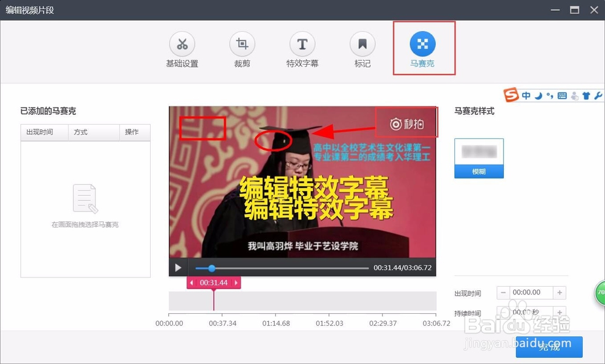The height and width of the screenshot is (364, 605).
Task: Select the 基础设置 scissors tool
Action: [182, 50]
